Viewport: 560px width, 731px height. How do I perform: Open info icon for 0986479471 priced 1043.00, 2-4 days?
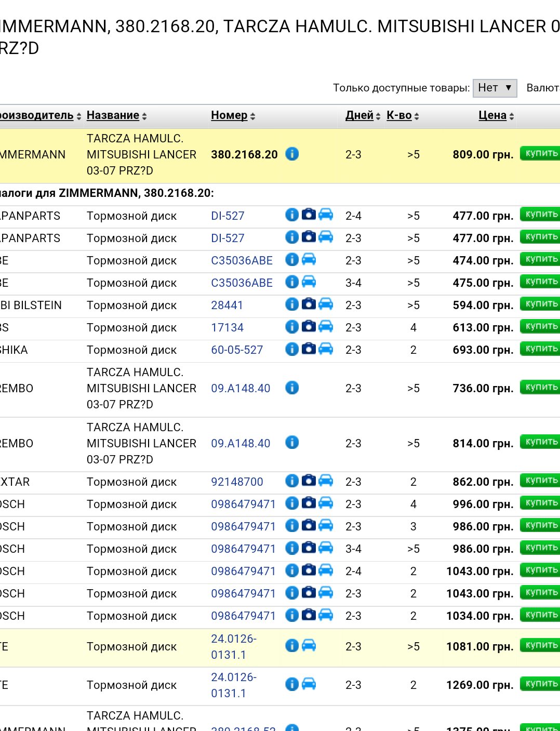click(x=292, y=570)
